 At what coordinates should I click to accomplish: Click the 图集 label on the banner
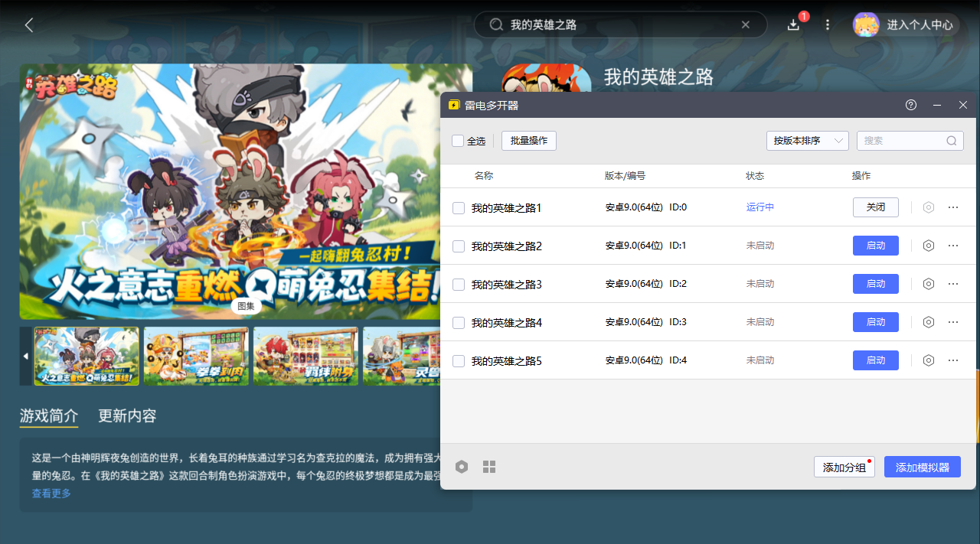(x=247, y=306)
